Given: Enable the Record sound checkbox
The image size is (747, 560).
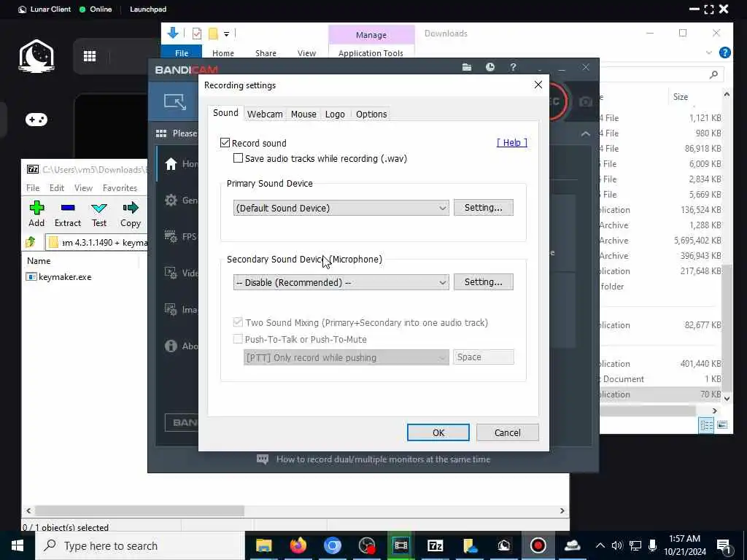Looking at the screenshot, I should coord(225,143).
